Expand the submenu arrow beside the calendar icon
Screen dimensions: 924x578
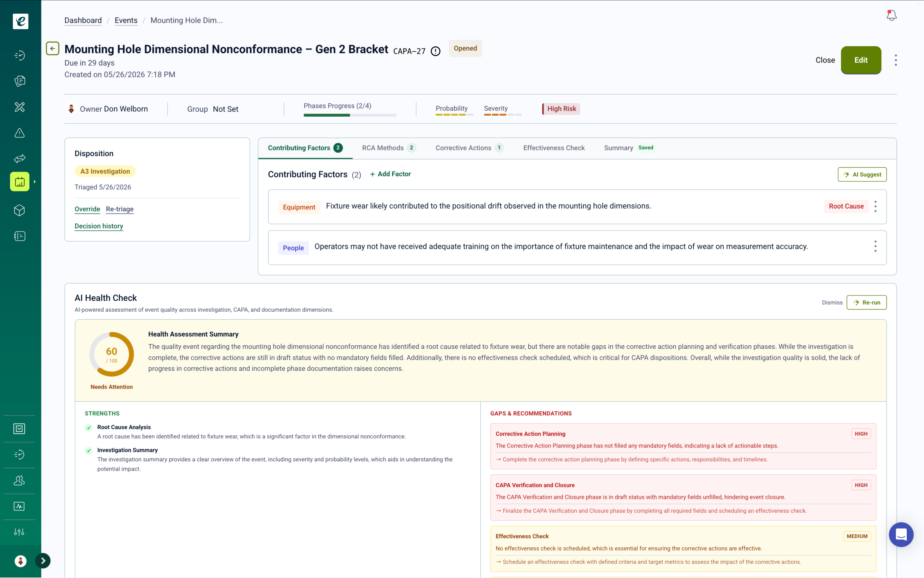(35, 182)
